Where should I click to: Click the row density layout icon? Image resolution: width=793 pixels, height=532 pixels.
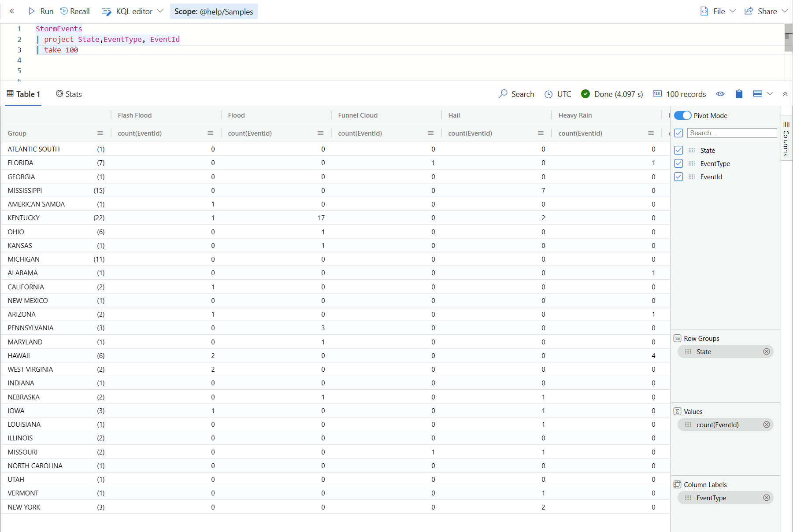click(x=758, y=94)
